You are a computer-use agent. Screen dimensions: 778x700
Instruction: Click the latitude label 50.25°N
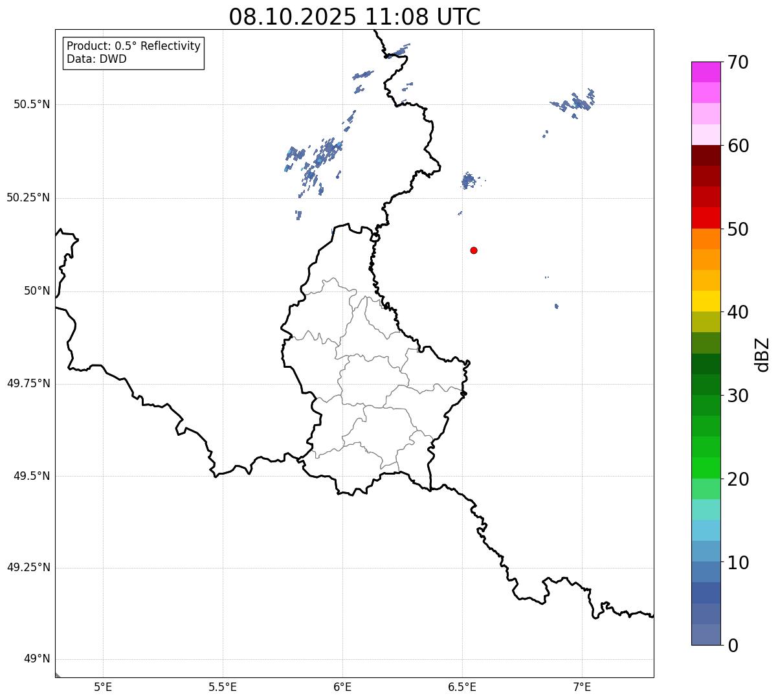[x=28, y=198]
